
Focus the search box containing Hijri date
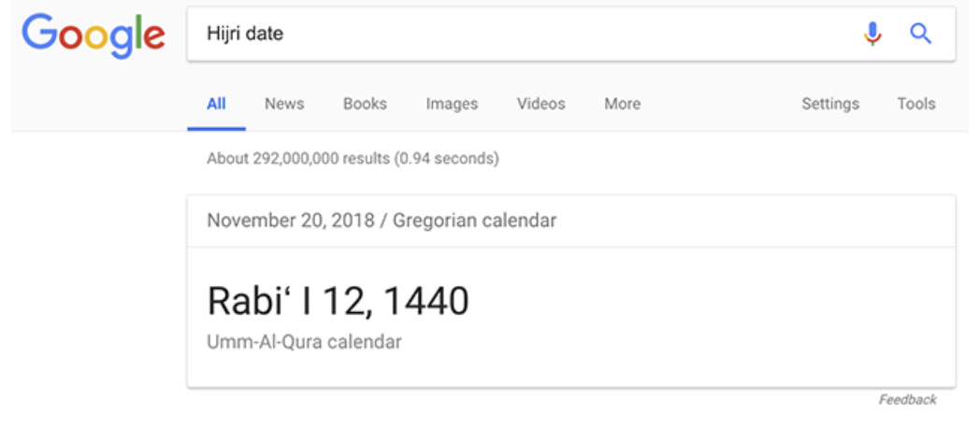pos(571,34)
